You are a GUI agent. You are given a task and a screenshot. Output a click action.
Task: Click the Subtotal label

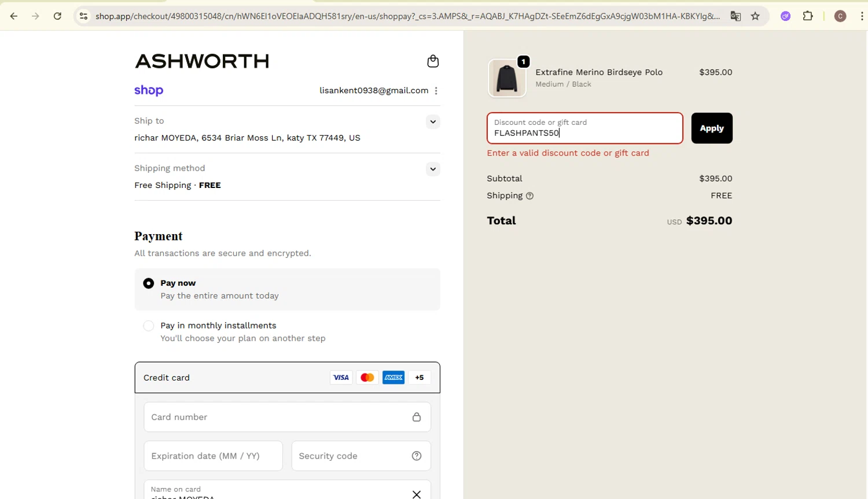pos(504,179)
